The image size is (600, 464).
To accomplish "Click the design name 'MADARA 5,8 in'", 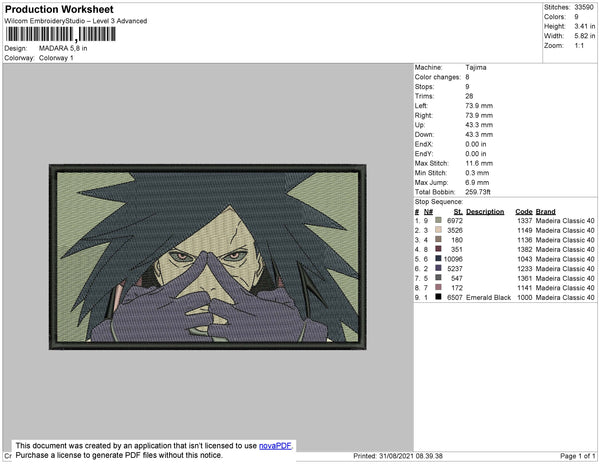I will [63, 49].
